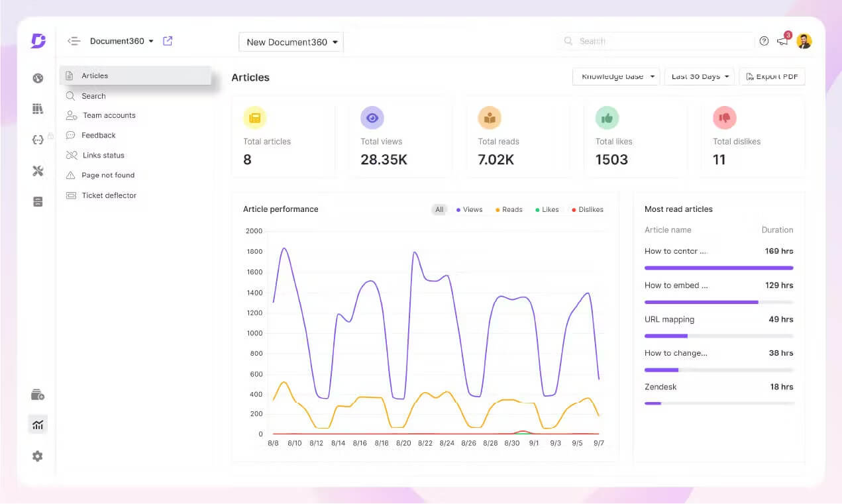Click the Export PDF button
The width and height of the screenshot is (842, 504).
click(x=772, y=77)
